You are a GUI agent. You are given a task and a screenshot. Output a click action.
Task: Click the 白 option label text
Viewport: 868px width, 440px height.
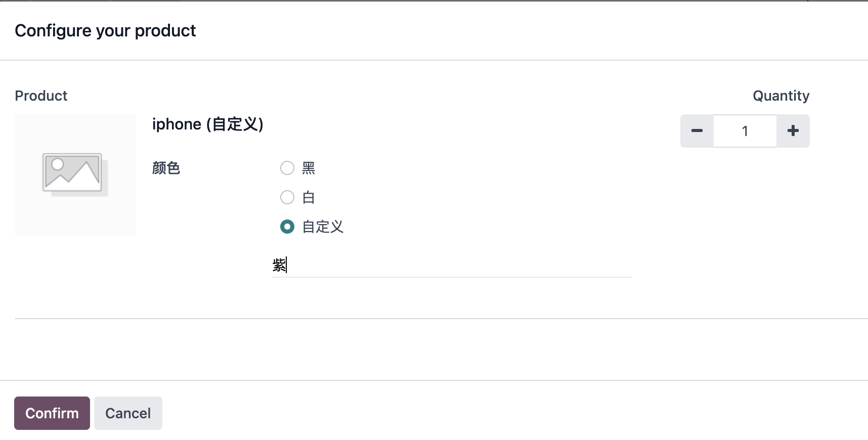click(309, 197)
